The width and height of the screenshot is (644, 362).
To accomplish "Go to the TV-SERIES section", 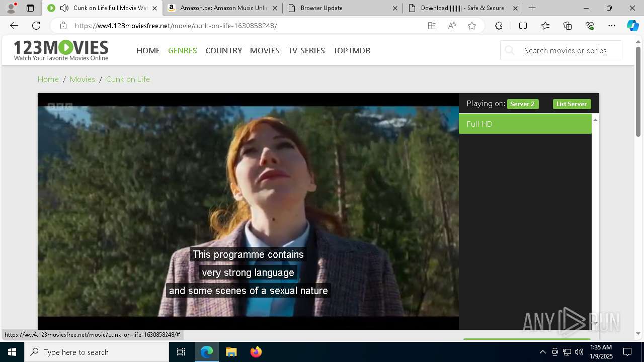I will tap(306, 50).
